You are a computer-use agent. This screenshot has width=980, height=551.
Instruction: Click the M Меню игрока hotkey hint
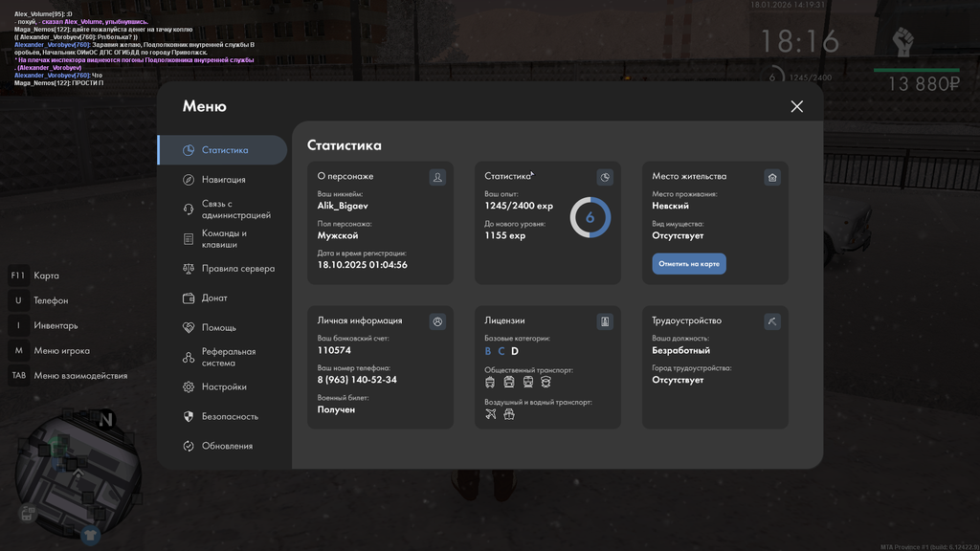click(50, 350)
